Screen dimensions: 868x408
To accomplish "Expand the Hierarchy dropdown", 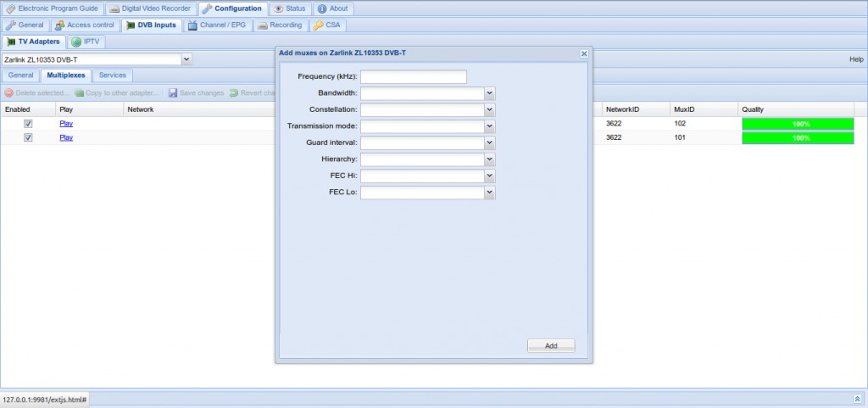I will (489, 159).
